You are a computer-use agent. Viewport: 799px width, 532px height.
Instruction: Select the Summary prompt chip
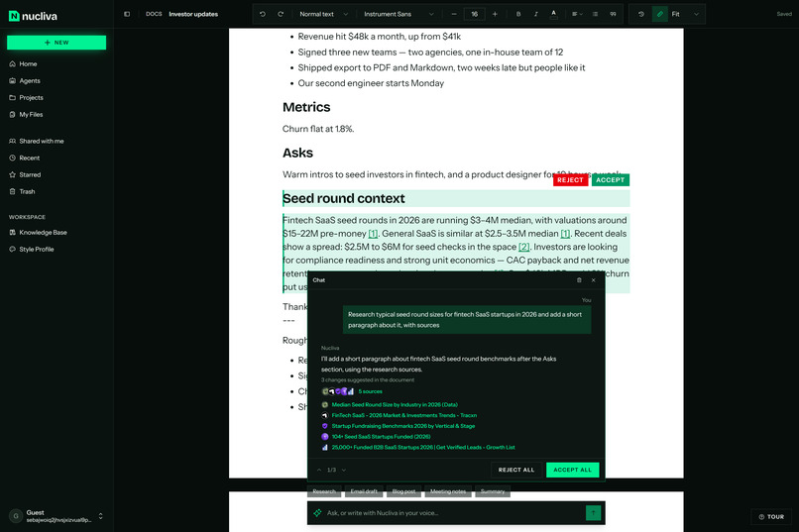493,491
